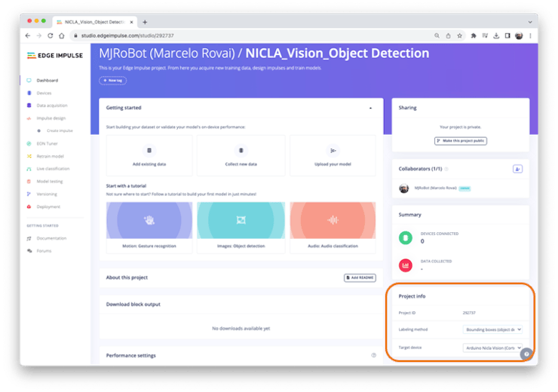Image resolution: width=558 pixels, height=392 pixels.
Task: Open the Labeling method dropdown
Action: pyautogui.click(x=492, y=329)
